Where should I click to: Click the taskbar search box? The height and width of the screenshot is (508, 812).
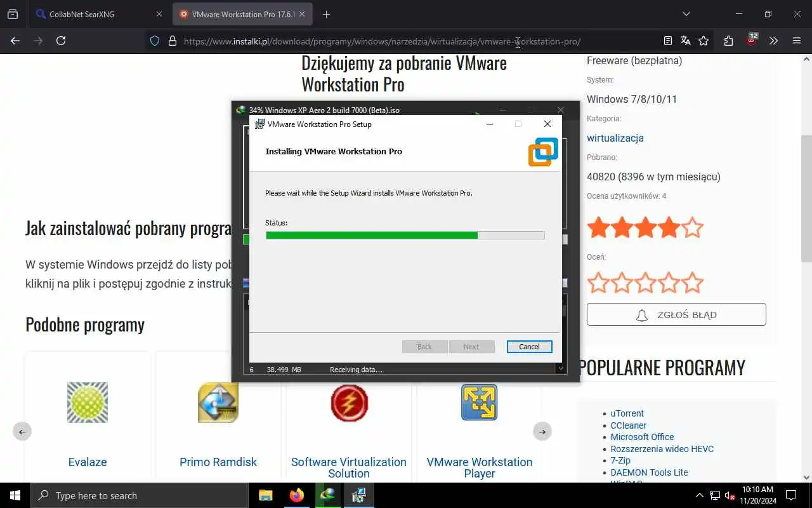click(140, 495)
